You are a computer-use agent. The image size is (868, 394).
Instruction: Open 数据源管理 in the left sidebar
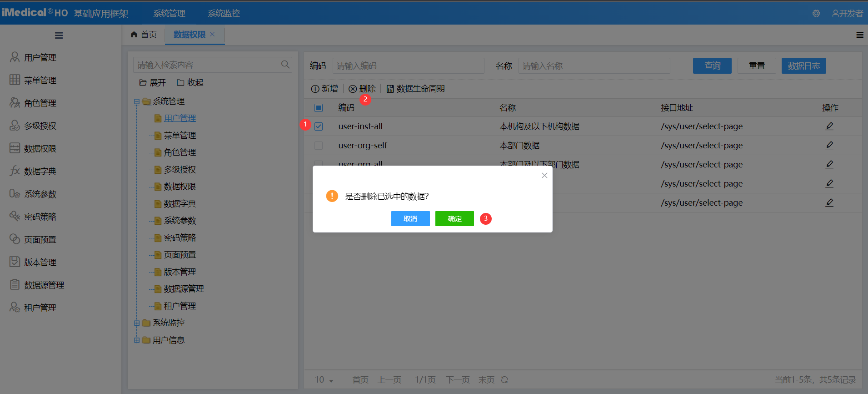coord(44,285)
